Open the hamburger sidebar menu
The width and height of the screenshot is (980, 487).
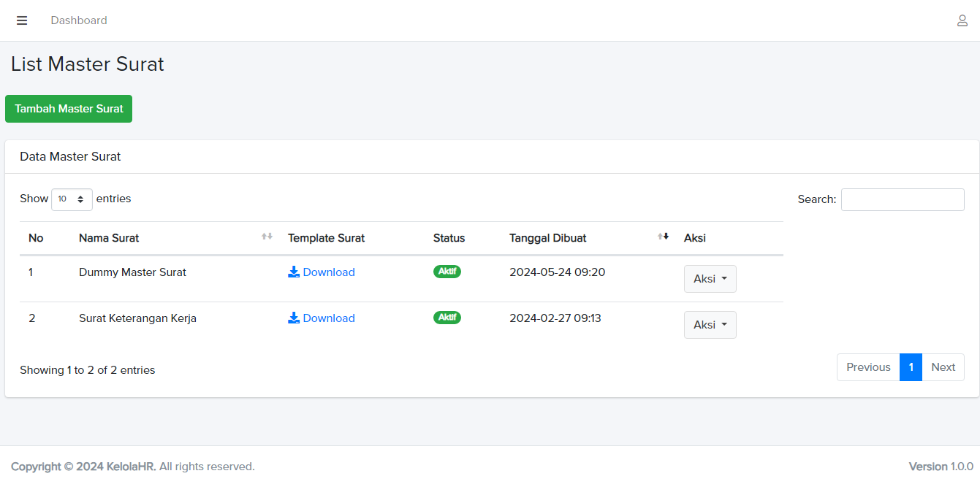tap(22, 20)
